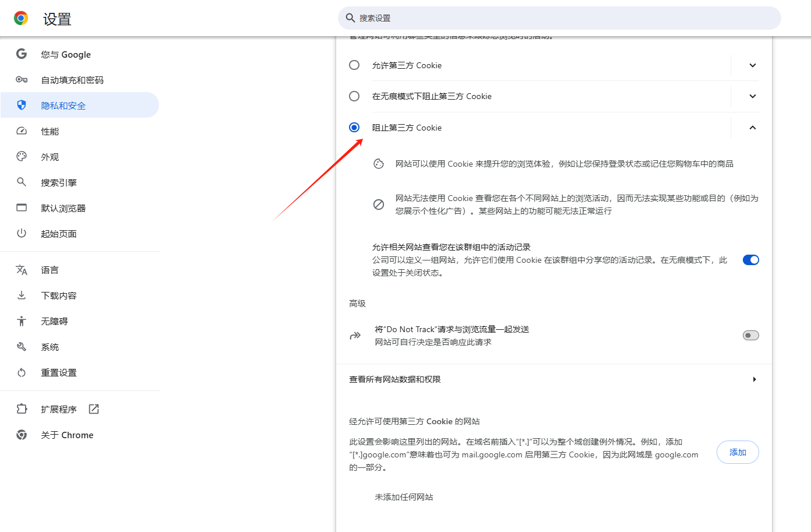Screen dimensions: 811x532
Task: Open 查看所有网站数据和权限 row
Action: 554,379
